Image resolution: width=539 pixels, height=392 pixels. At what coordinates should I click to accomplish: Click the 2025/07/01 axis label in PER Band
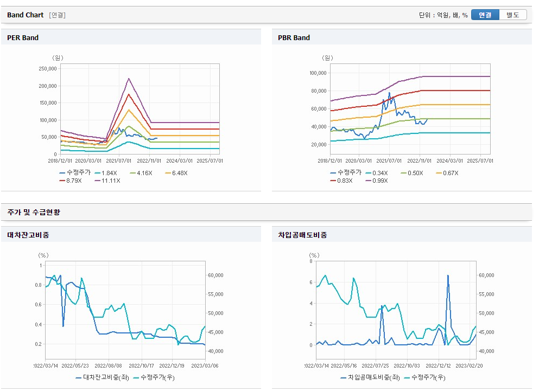pyautogui.click(x=210, y=160)
